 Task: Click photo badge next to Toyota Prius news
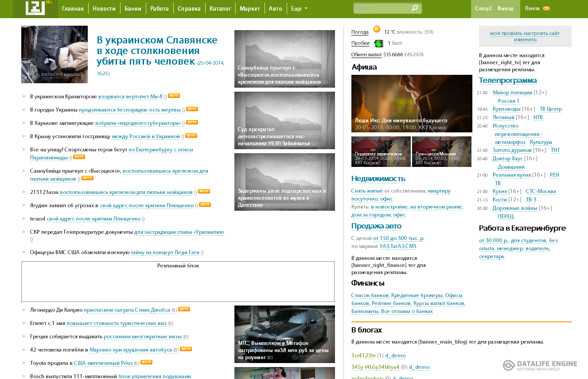pos(146,362)
